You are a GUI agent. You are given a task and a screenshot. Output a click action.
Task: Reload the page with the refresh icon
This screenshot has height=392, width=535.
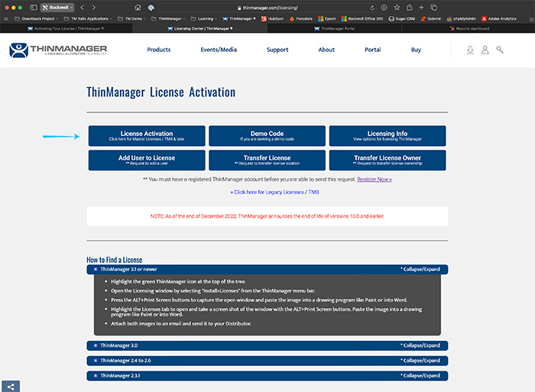372,8
